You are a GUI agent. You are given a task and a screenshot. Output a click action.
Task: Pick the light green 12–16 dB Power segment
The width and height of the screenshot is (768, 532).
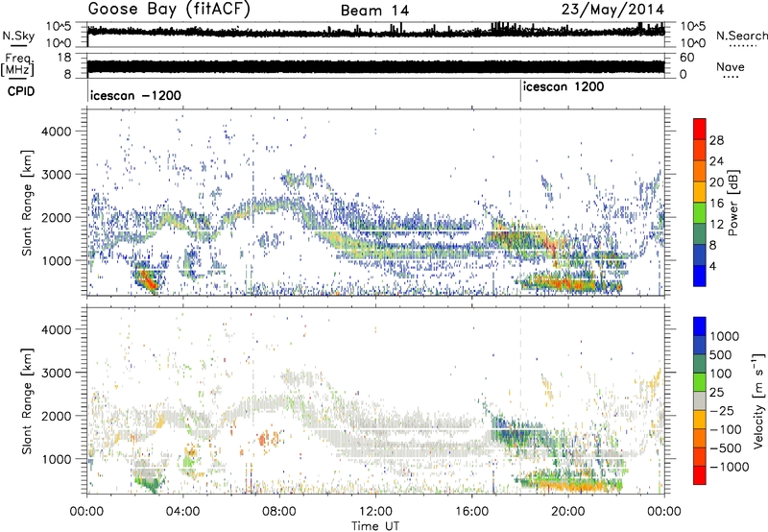(700, 213)
